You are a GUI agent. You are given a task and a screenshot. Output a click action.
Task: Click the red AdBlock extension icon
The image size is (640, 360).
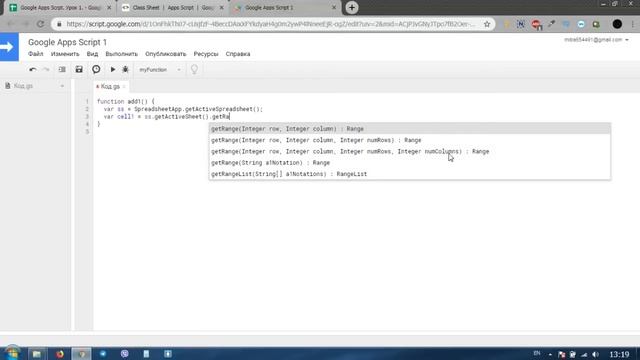536,24
